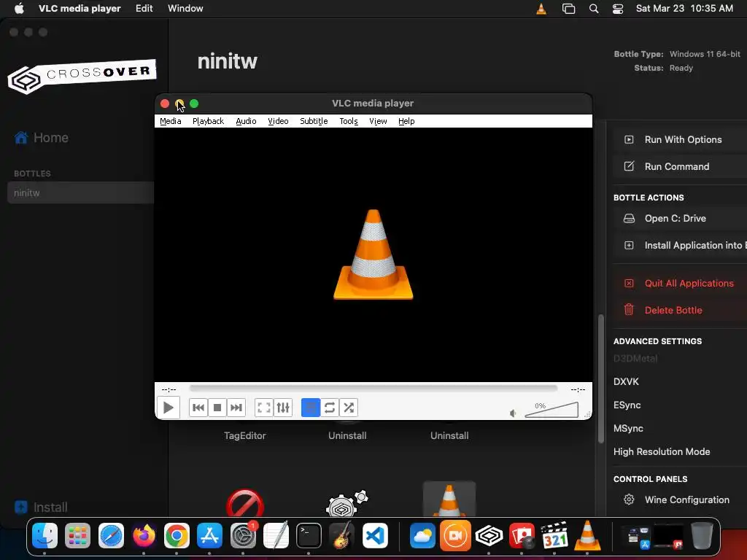Toggle High Resolution Mode setting
Image resolution: width=747 pixels, height=560 pixels.
click(x=662, y=451)
